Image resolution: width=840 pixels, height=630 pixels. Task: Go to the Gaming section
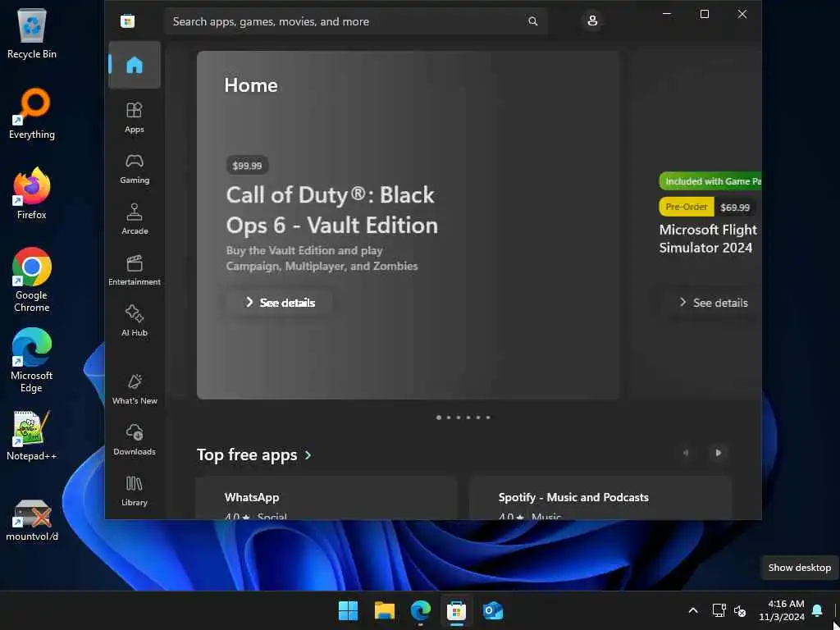(x=135, y=168)
